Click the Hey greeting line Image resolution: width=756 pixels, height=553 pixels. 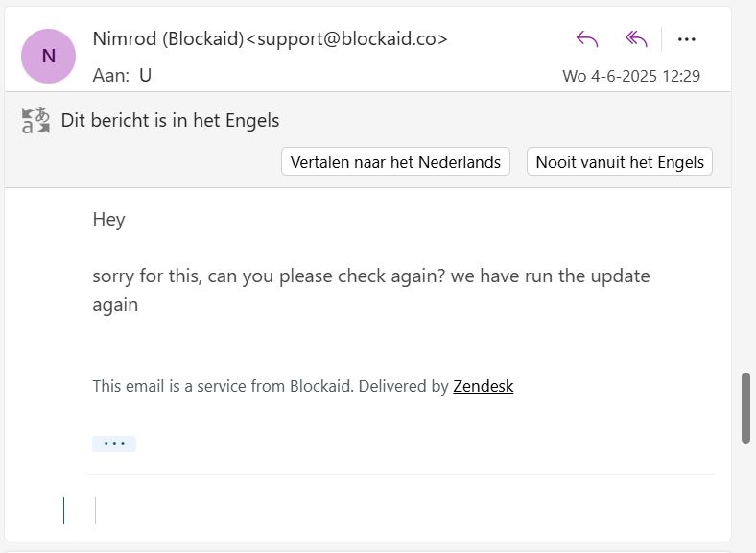109,220
